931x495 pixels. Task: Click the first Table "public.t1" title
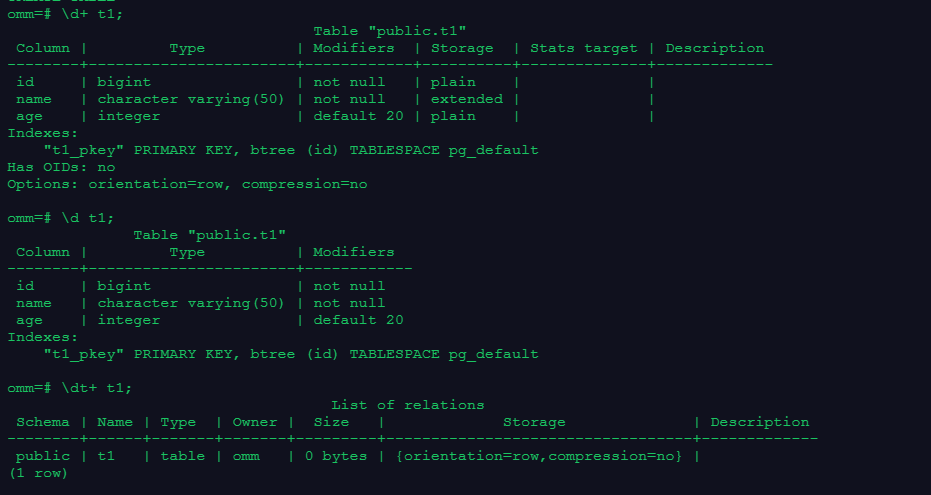(390, 31)
